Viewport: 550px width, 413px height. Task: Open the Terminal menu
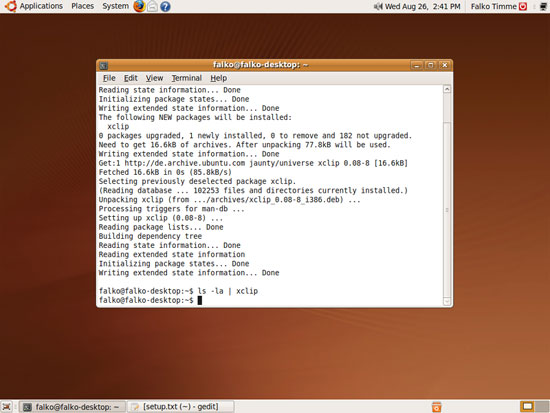point(187,78)
